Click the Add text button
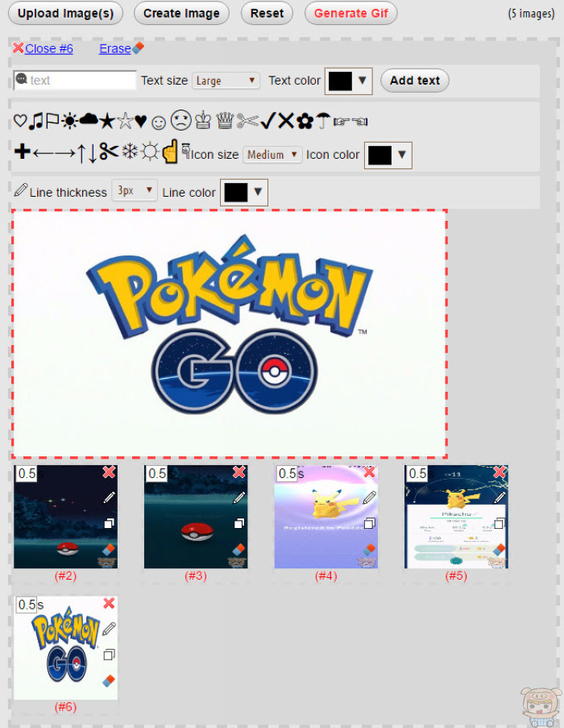The width and height of the screenshot is (564, 728). click(x=415, y=81)
